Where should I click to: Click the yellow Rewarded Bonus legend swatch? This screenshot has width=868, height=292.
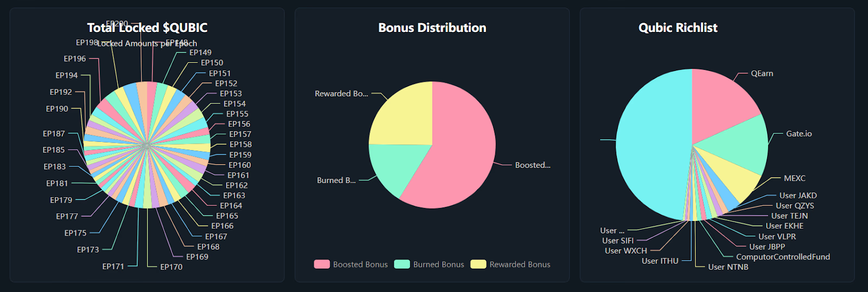[x=478, y=264]
